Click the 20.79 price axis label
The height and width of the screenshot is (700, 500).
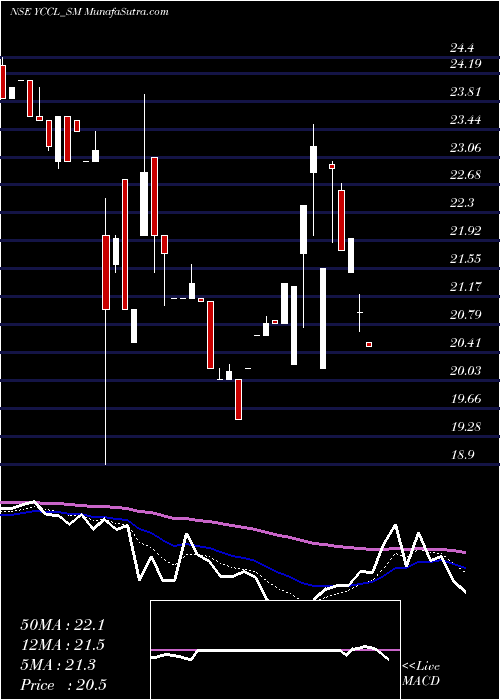[466, 315]
